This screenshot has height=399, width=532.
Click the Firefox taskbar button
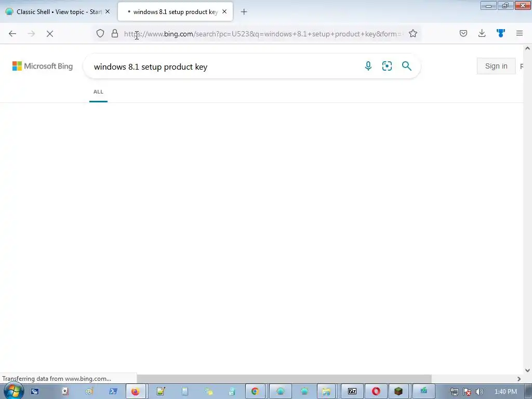(x=136, y=392)
